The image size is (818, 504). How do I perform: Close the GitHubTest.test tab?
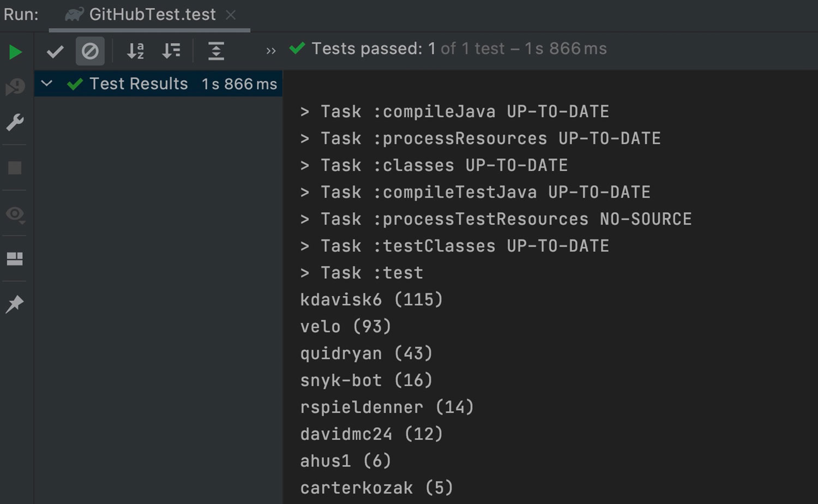pyautogui.click(x=231, y=15)
